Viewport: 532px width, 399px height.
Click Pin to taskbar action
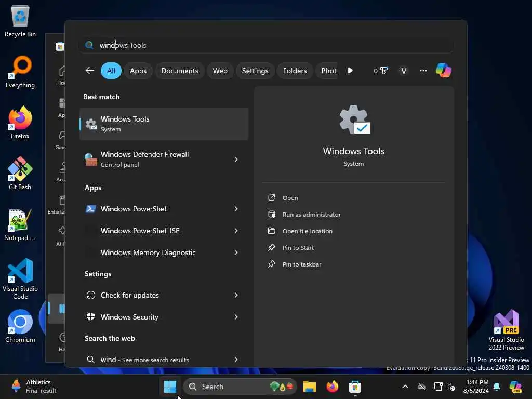pyautogui.click(x=295, y=264)
